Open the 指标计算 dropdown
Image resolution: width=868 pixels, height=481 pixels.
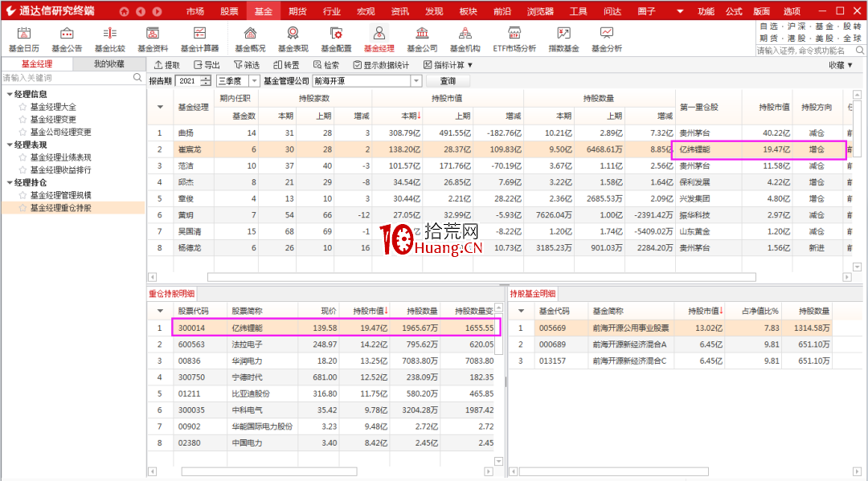448,65
